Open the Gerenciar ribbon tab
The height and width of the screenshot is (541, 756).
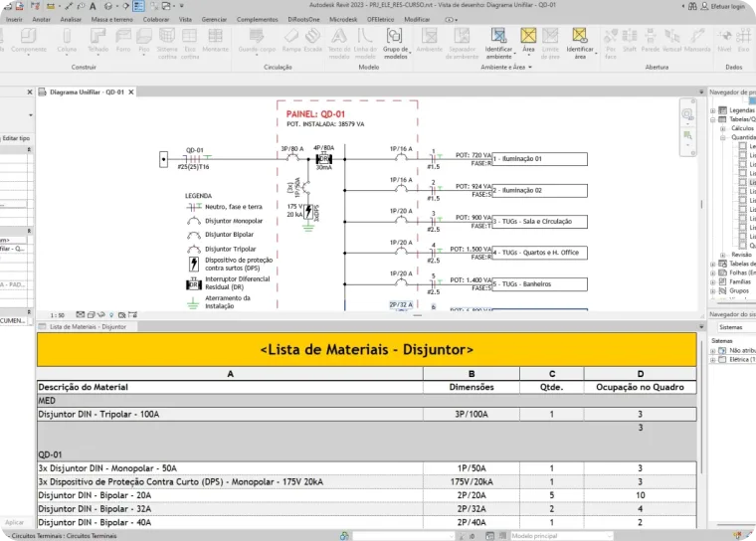pyautogui.click(x=214, y=19)
